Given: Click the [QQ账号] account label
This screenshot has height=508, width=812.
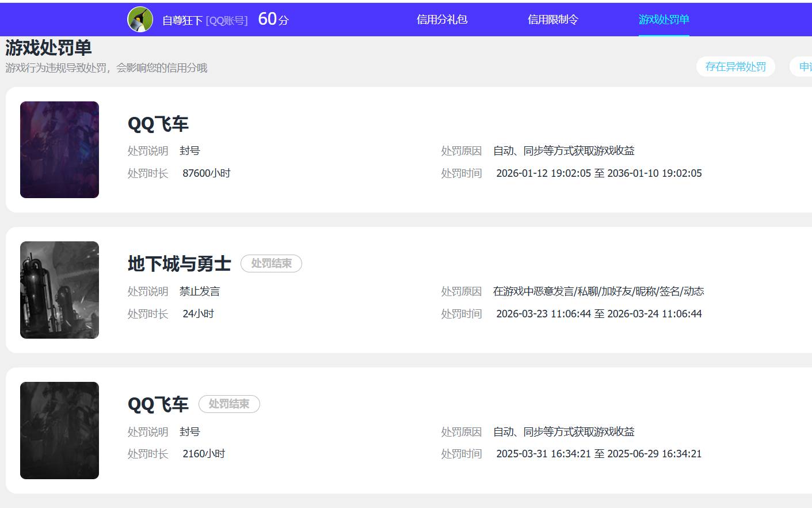Looking at the screenshot, I should (227, 21).
